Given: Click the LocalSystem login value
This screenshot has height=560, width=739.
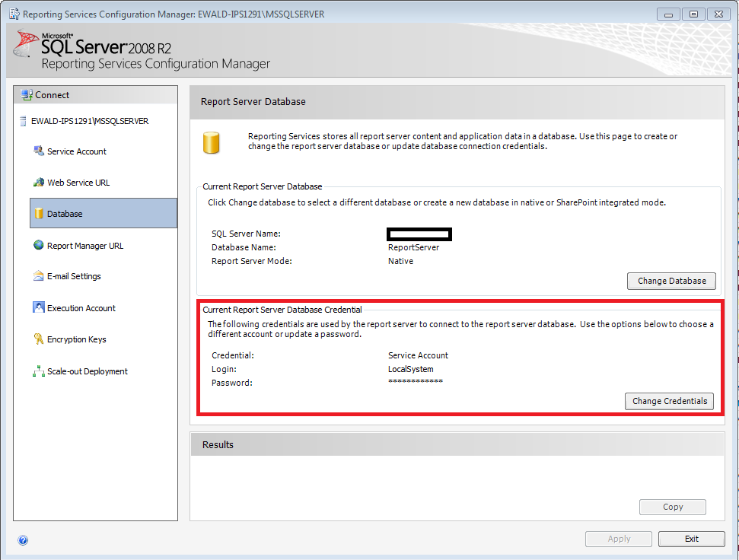Looking at the screenshot, I should (x=410, y=369).
